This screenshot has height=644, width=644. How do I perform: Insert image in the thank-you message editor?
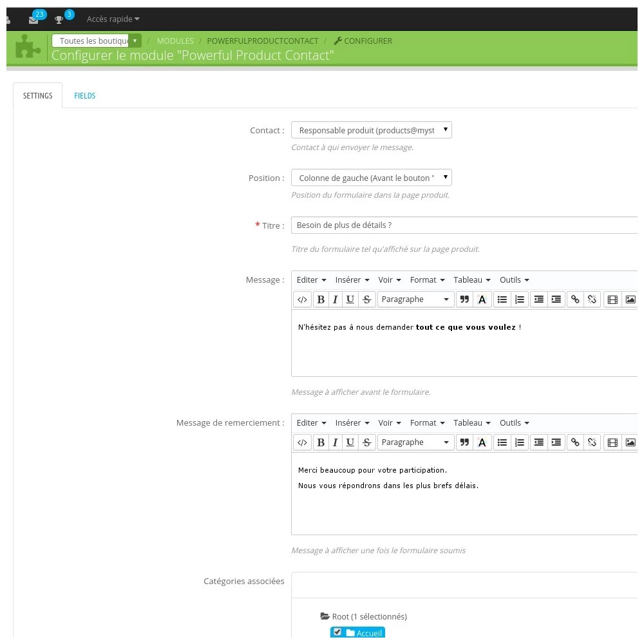pyautogui.click(x=630, y=442)
